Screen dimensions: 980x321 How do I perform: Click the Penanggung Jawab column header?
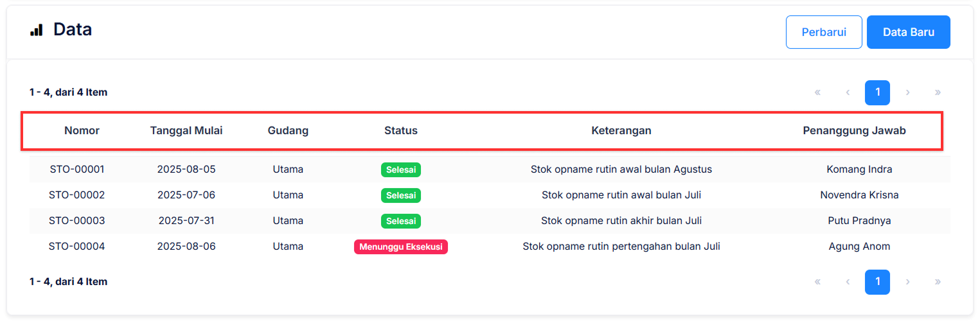coord(854,131)
